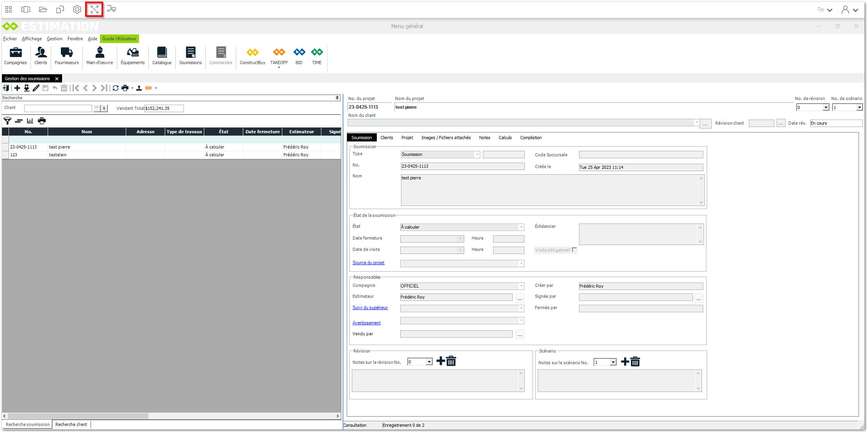Open the Soumissions module icon
The width and height of the screenshot is (868, 433).
[190, 55]
